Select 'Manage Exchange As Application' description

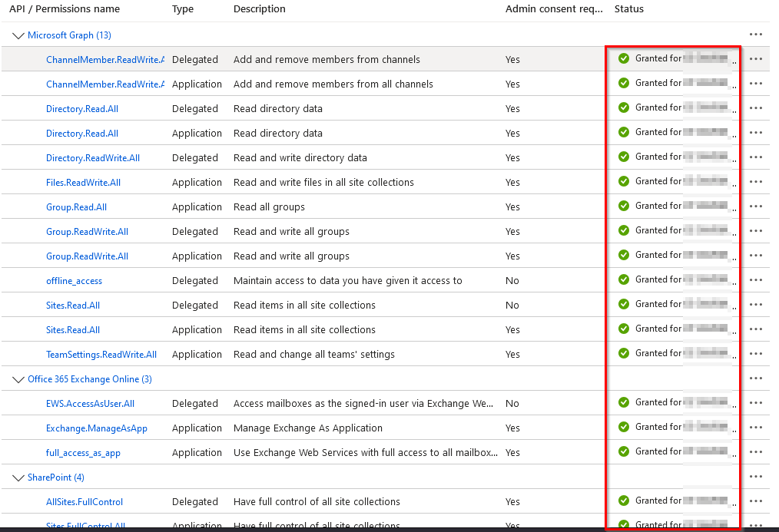(x=308, y=428)
